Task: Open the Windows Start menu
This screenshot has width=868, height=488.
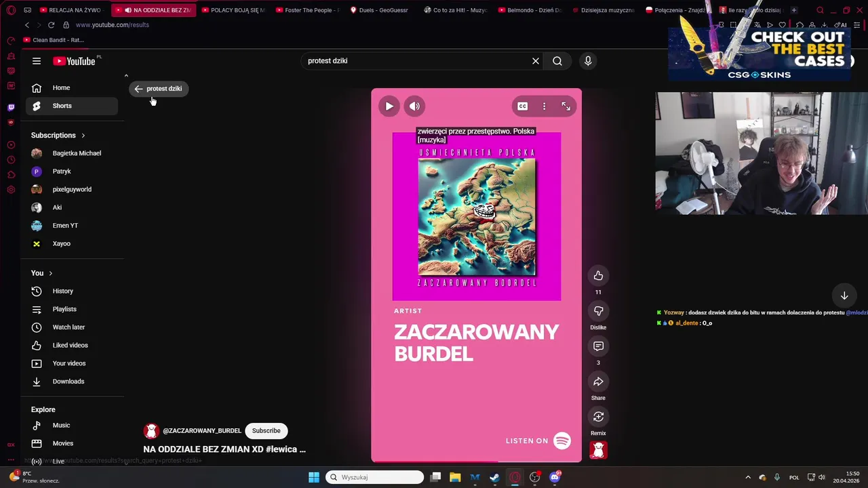Action: [314, 477]
